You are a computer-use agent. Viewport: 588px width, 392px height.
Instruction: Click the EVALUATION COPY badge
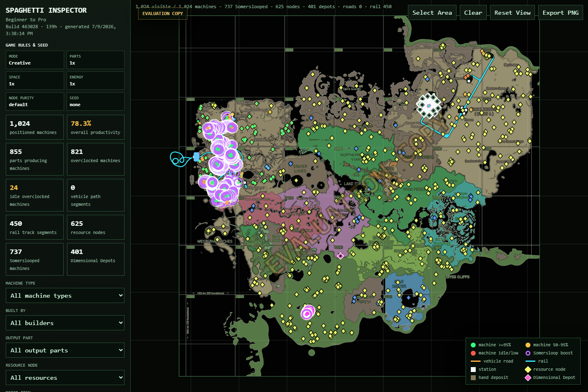[x=163, y=13]
